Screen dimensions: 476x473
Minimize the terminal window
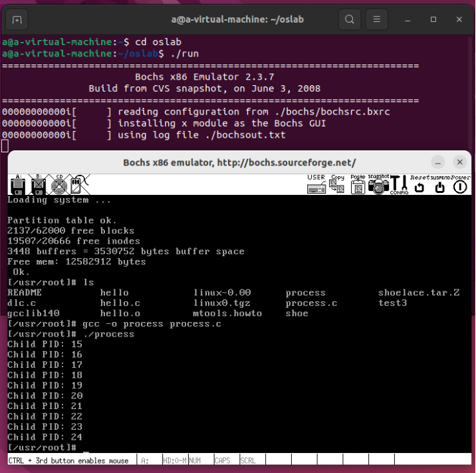tap(408, 19)
